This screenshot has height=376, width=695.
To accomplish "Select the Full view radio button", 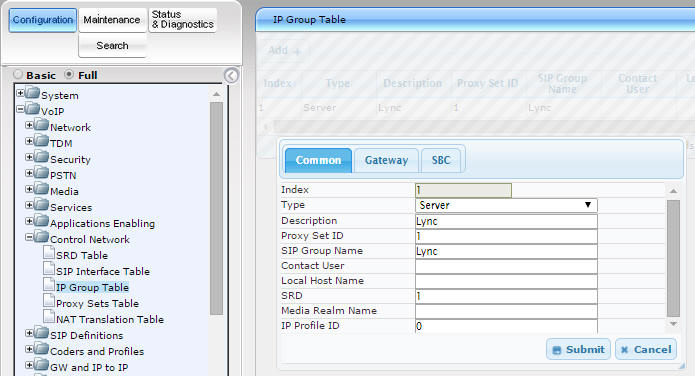I will point(69,74).
